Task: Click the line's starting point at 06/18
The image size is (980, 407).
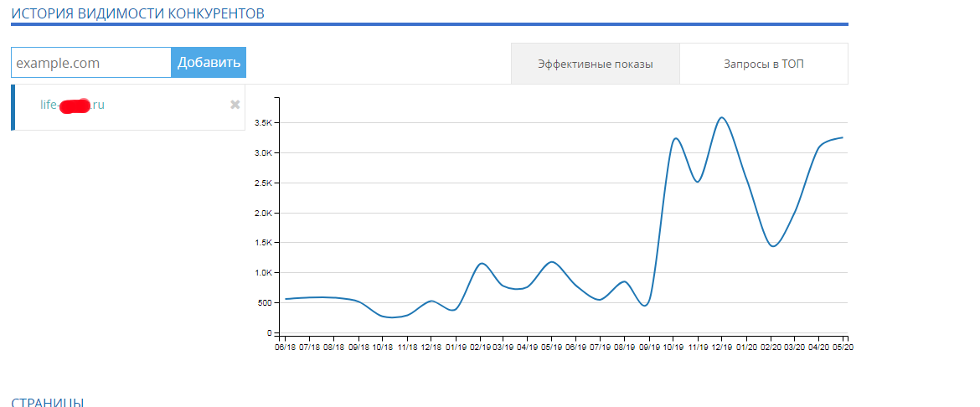Action: click(286, 299)
